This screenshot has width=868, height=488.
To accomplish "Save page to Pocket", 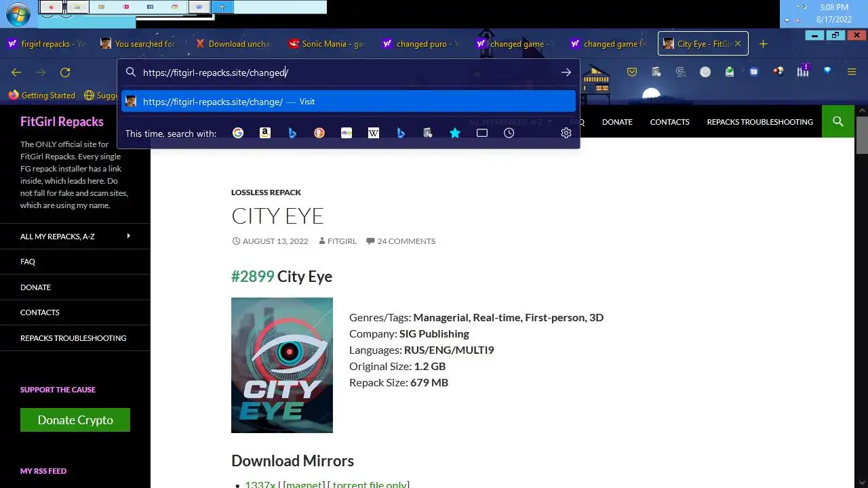I will (632, 72).
